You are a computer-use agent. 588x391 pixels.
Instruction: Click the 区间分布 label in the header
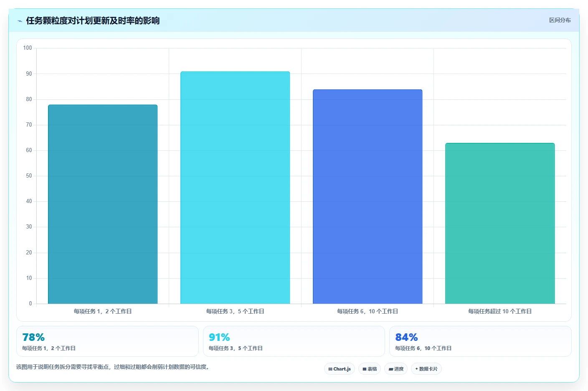[560, 20]
